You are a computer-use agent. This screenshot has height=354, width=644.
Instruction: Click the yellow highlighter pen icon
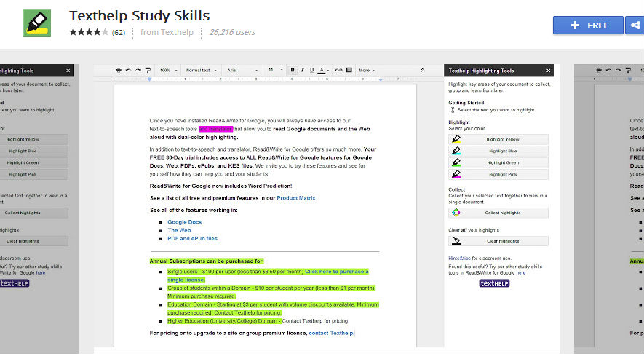point(456,139)
